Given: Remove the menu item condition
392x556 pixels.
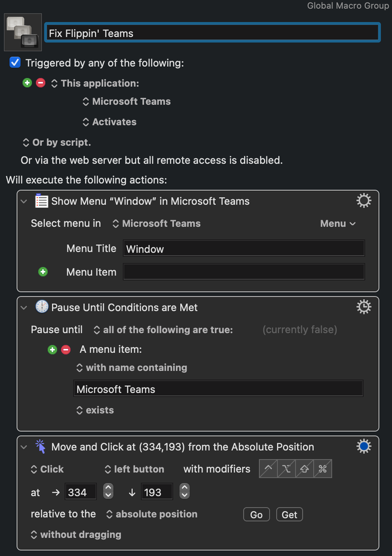Looking at the screenshot, I should point(66,350).
